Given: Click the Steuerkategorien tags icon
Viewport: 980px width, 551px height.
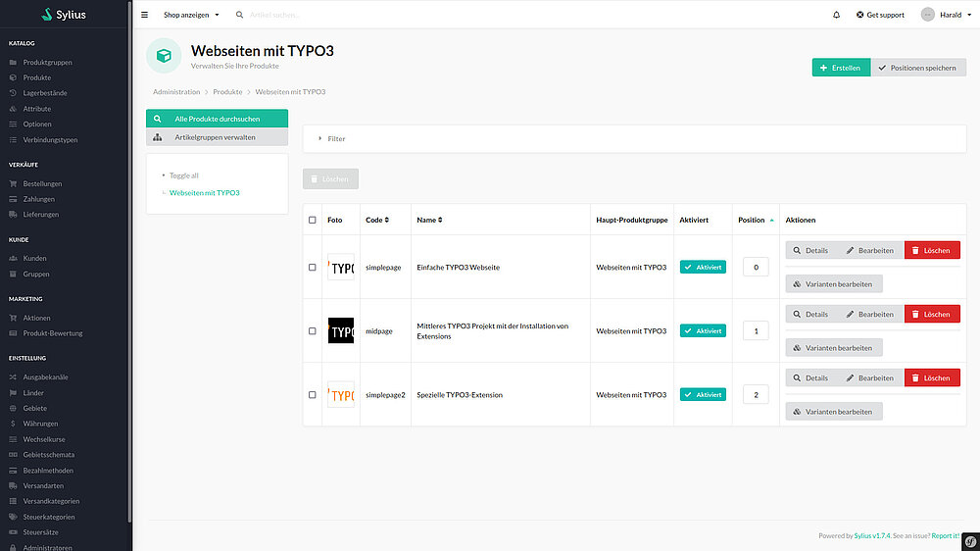Looking at the screenshot, I should (x=13, y=517).
